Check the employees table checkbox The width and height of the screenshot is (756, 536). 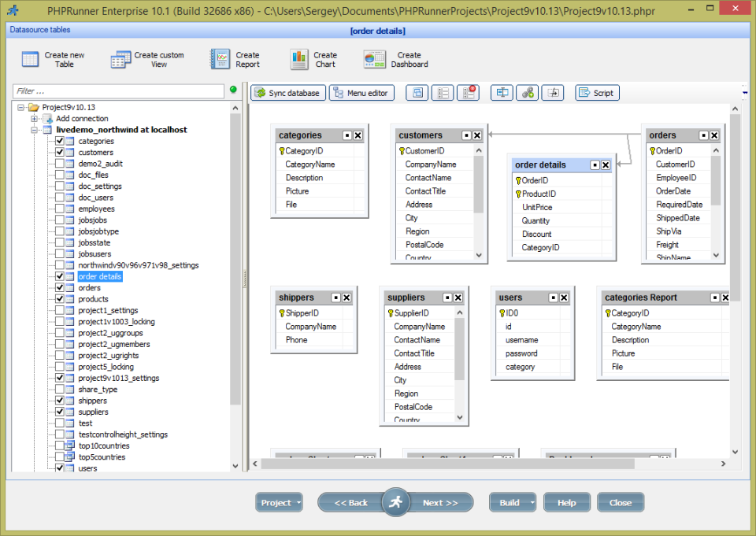[x=60, y=209]
